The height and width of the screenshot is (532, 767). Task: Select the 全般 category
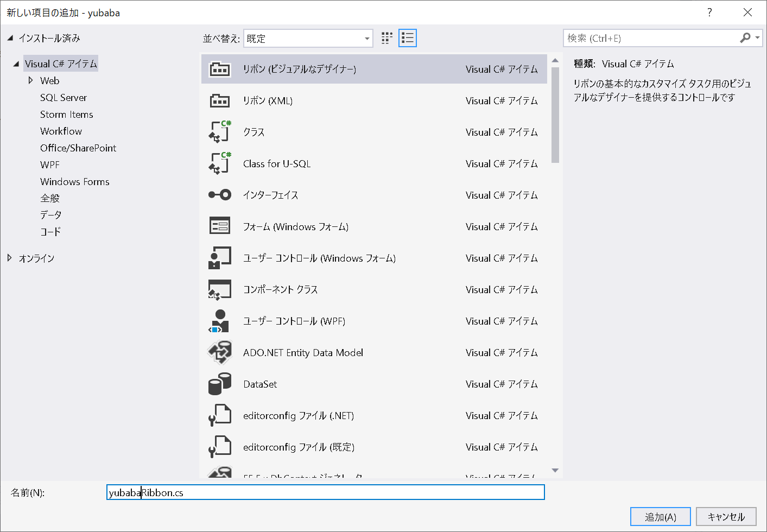50,199
